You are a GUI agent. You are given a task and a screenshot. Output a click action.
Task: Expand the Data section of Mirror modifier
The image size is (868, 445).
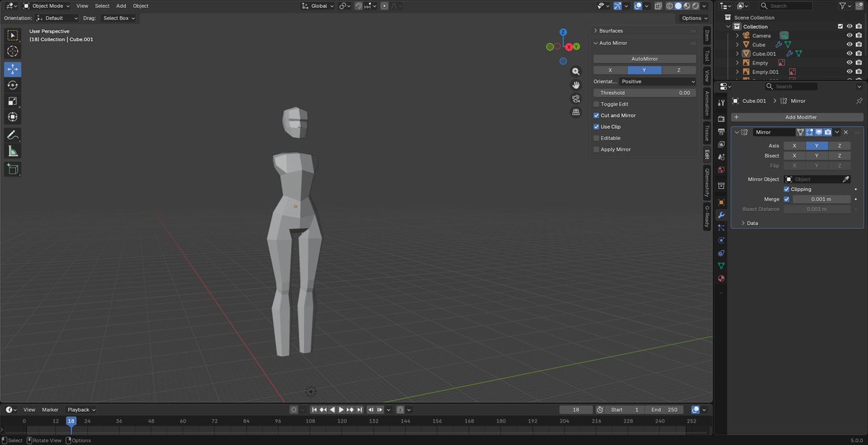point(743,223)
